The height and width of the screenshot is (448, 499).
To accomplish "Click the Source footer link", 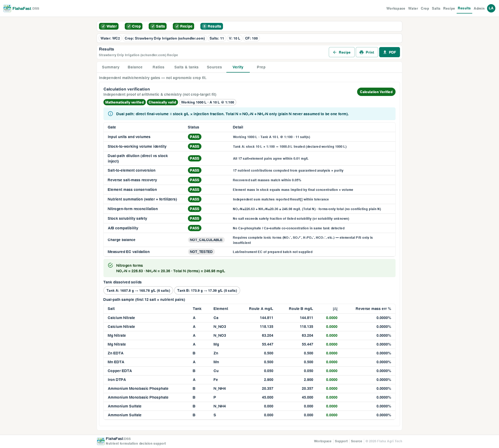I will tap(356, 441).
